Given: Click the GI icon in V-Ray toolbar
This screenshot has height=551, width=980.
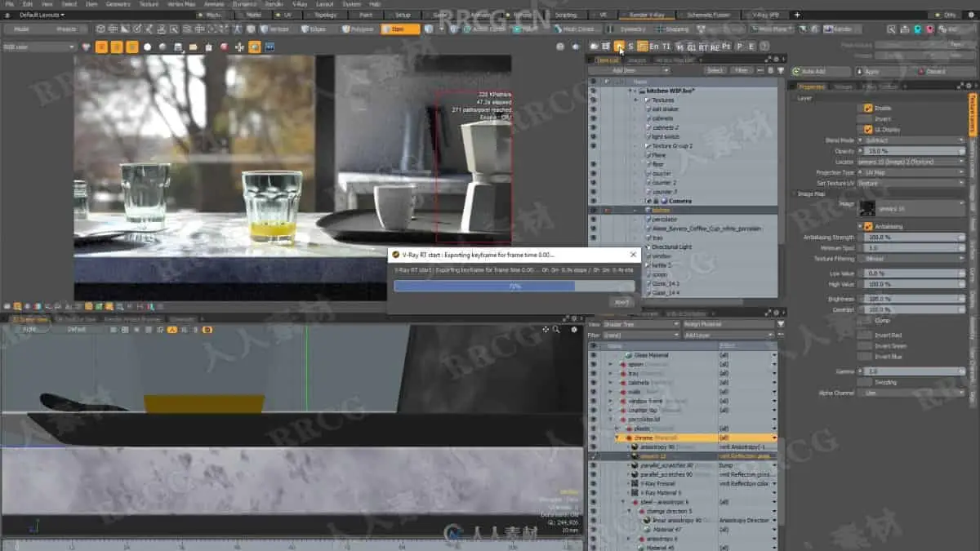Looking at the screenshot, I should (x=691, y=47).
